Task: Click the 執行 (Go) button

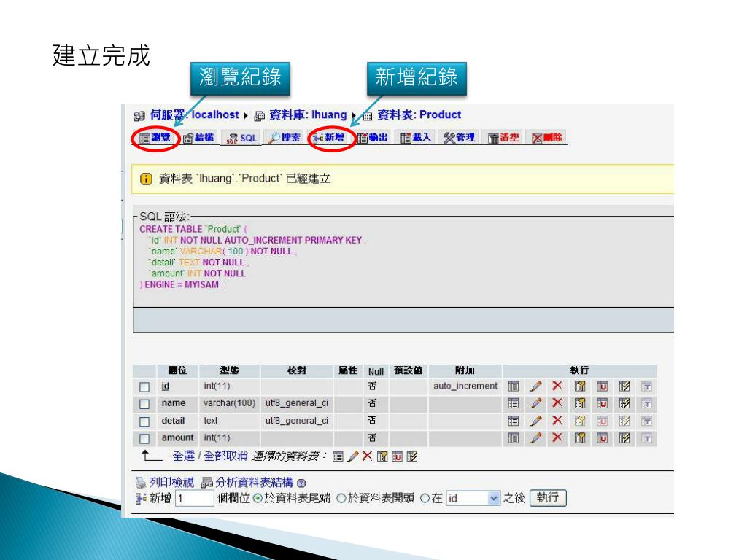Action: [x=548, y=498]
